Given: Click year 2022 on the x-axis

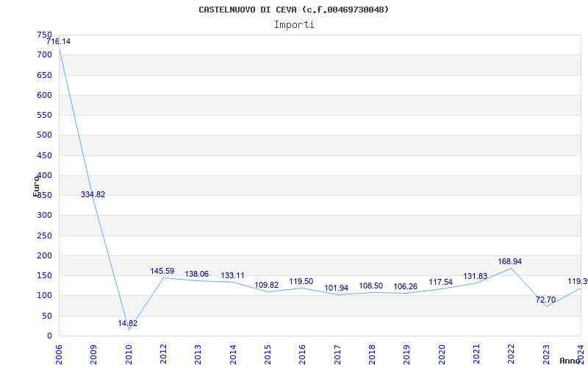Looking at the screenshot, I should pyautogui.click(x=511, y=353).
